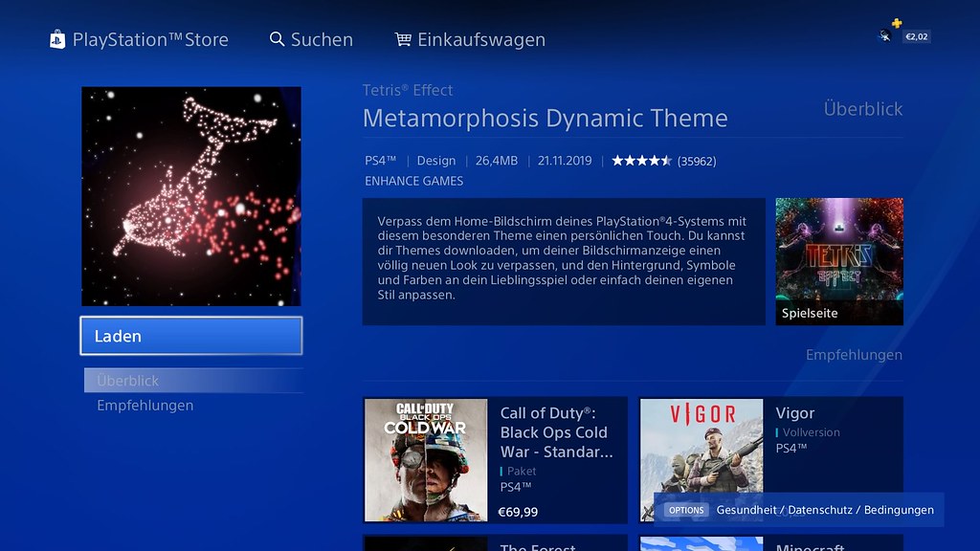The height and width of the screenshot is (551, 980).
Task: Click the ENHANCE GAMES publisher link
Action: click(413, 181)
